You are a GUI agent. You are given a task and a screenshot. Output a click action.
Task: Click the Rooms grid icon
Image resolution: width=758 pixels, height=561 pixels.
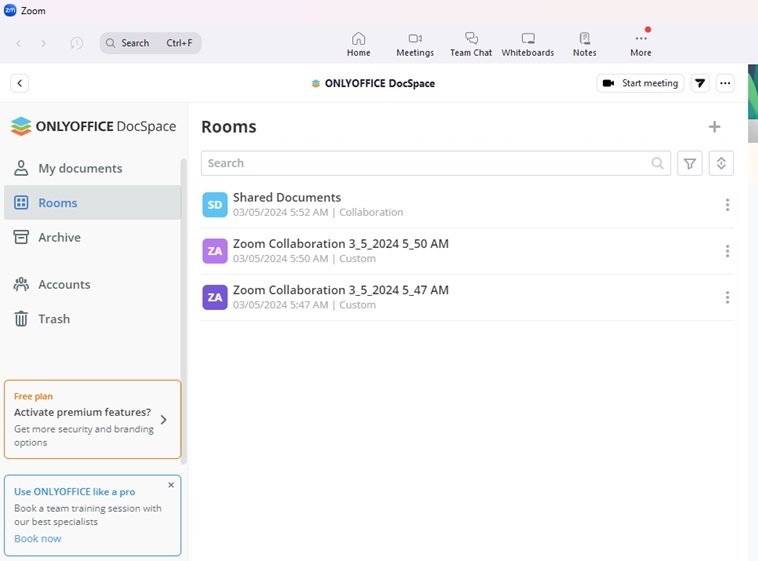21,203
